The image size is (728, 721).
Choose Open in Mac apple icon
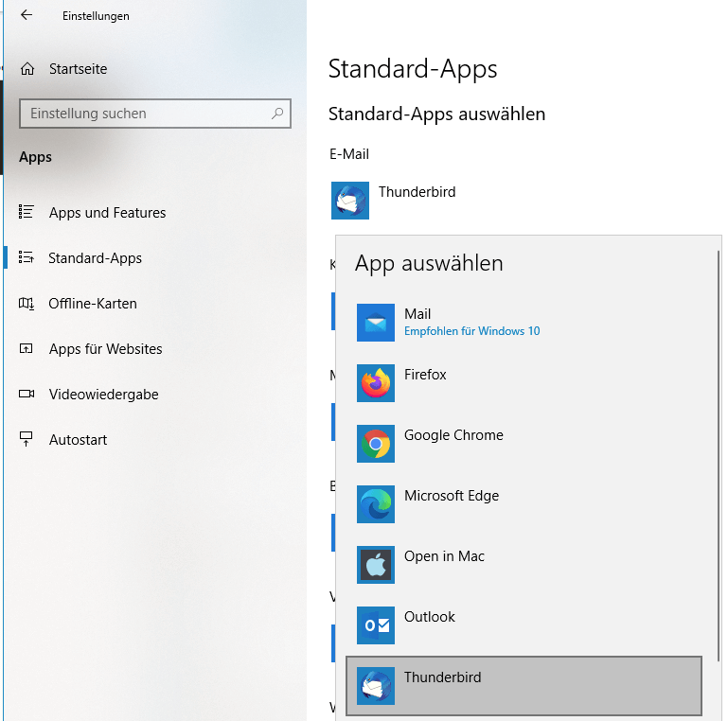376,565
